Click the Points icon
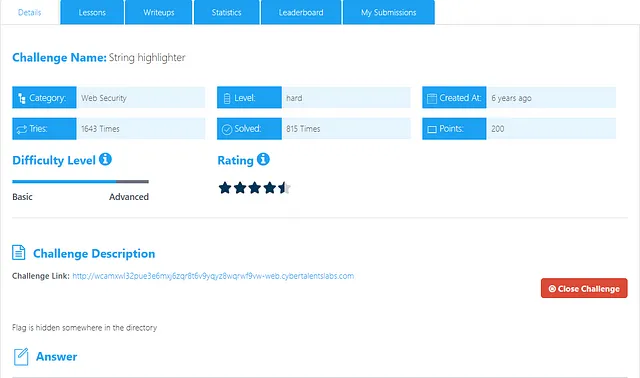Viewport: 640px width, 378px height. coord(432,129)
